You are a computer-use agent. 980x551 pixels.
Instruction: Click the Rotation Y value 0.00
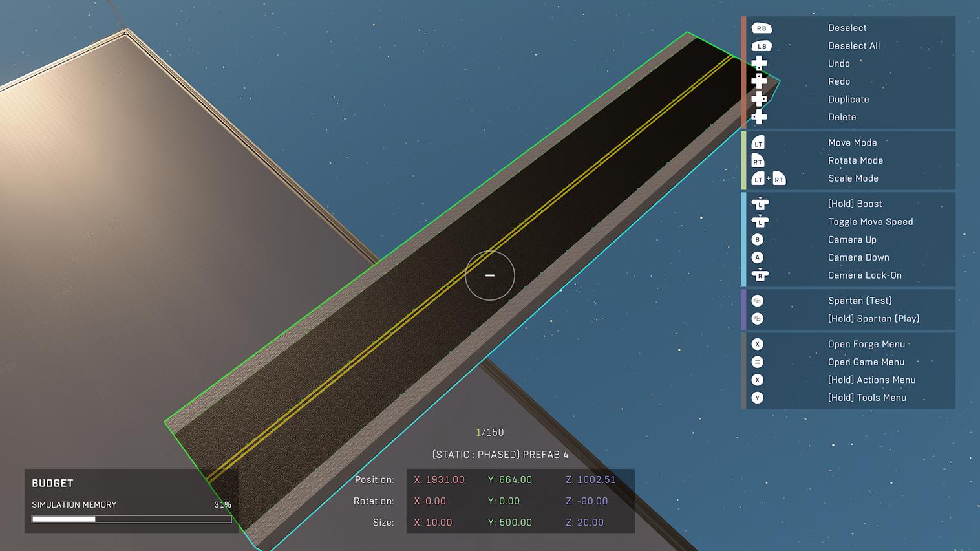pyautogui.click(x=504, y=501)
